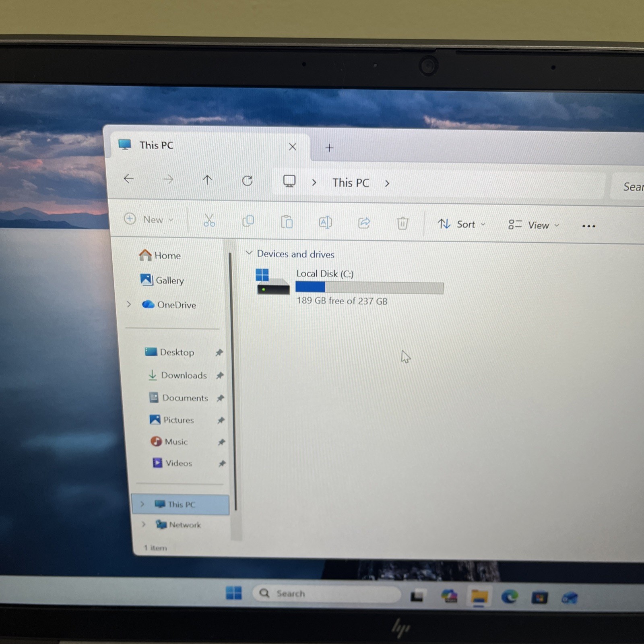Click the Explorer search box
Viewport: 644px width, 644px height.
628,186
